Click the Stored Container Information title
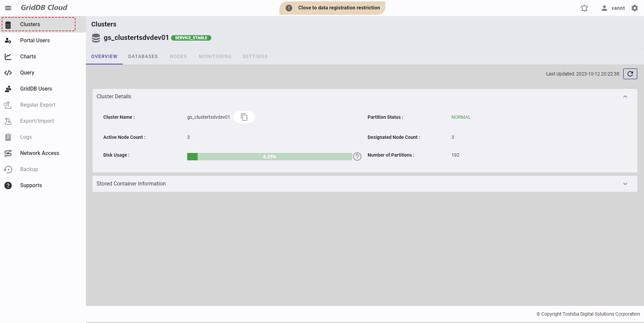 [x=131, y=184]
